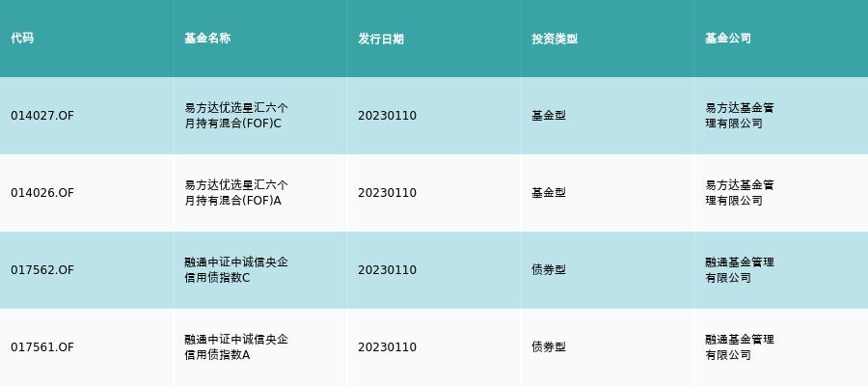Select fund code 017562.OF
Viewport: 868px width, 386px height.
point(42,269)
